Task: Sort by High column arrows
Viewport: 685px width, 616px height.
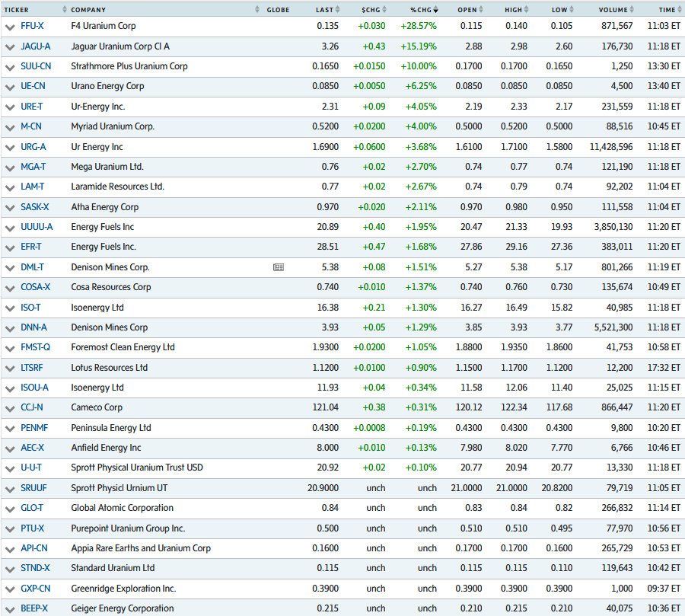Action: (527, 10)
